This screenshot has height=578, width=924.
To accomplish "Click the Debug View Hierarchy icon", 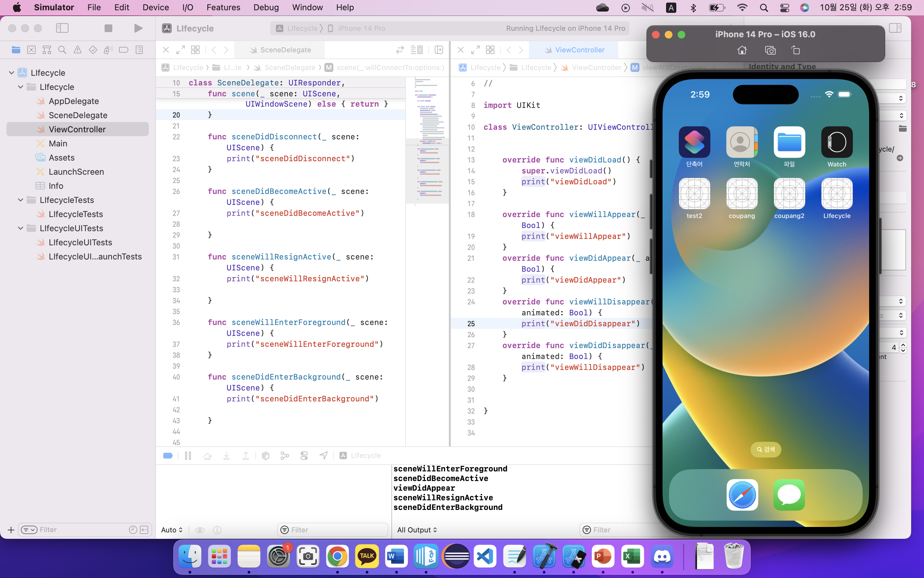I will pos(266,456).
